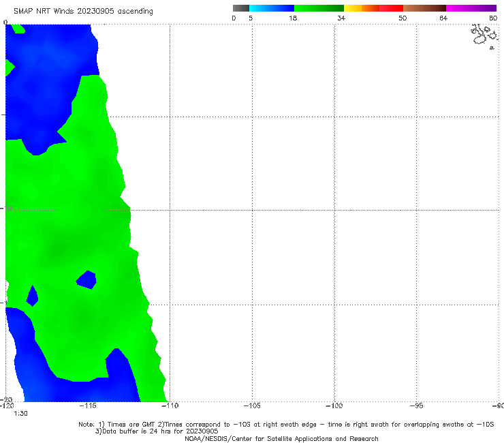504x443 pixels.
Task: Click the title 'SMAP NRT Winds 20230905 ascending'
Action: click(83, 11)
